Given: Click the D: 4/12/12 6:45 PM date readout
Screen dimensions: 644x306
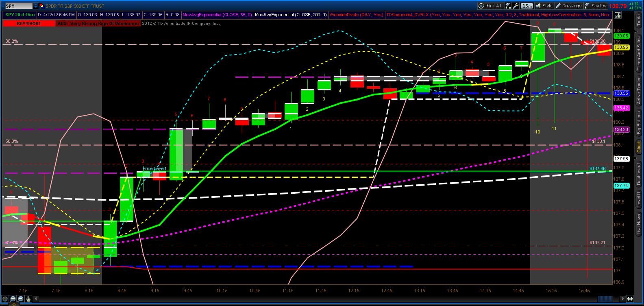Looking at the screenshot, I should click(56, 15).
